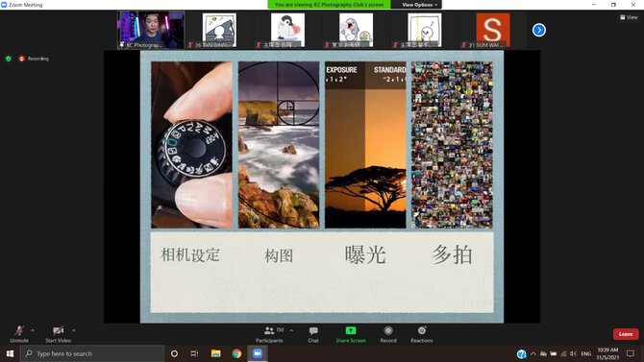Open the Reactions menu
644x362 pixels.
[422, 334]
